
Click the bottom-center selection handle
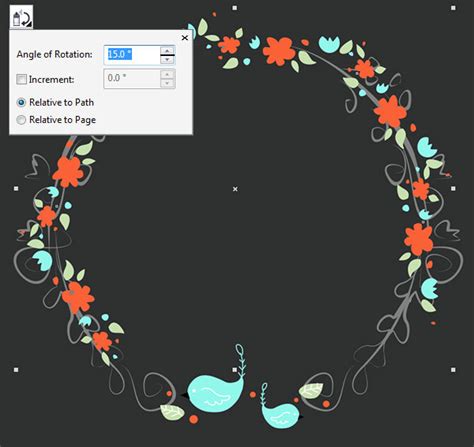coord(235,370)
